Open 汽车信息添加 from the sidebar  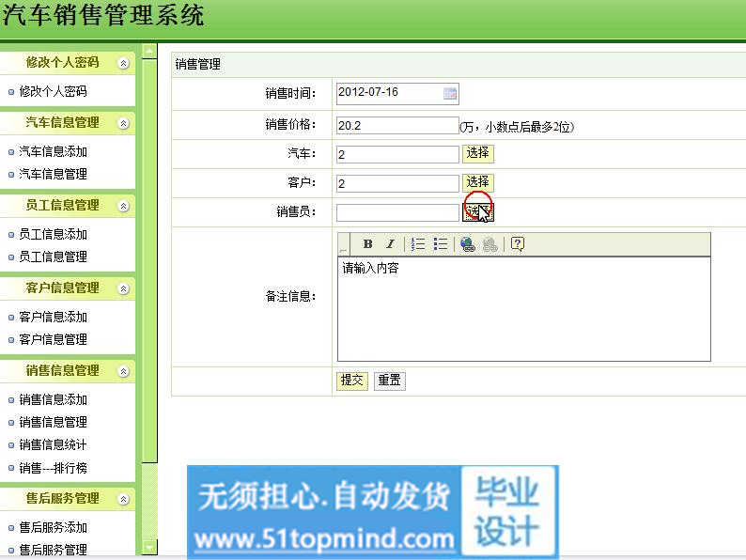pos(53,151)
